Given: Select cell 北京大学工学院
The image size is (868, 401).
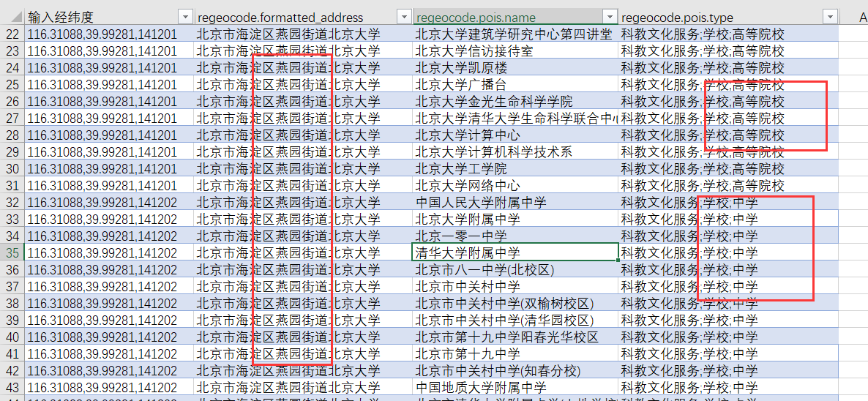Looking at the screenshot, I should coord(516,169).
